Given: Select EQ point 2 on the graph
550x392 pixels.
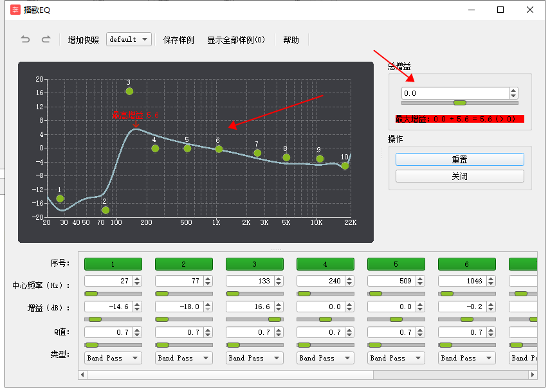Looking at the screenshot, I should pos(105,210).
